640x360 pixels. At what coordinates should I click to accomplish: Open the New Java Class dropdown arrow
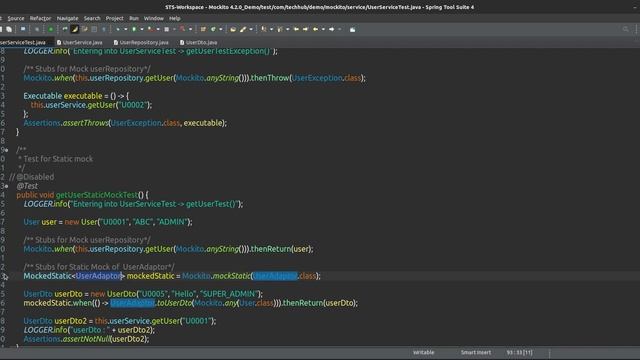coord(221,29)
